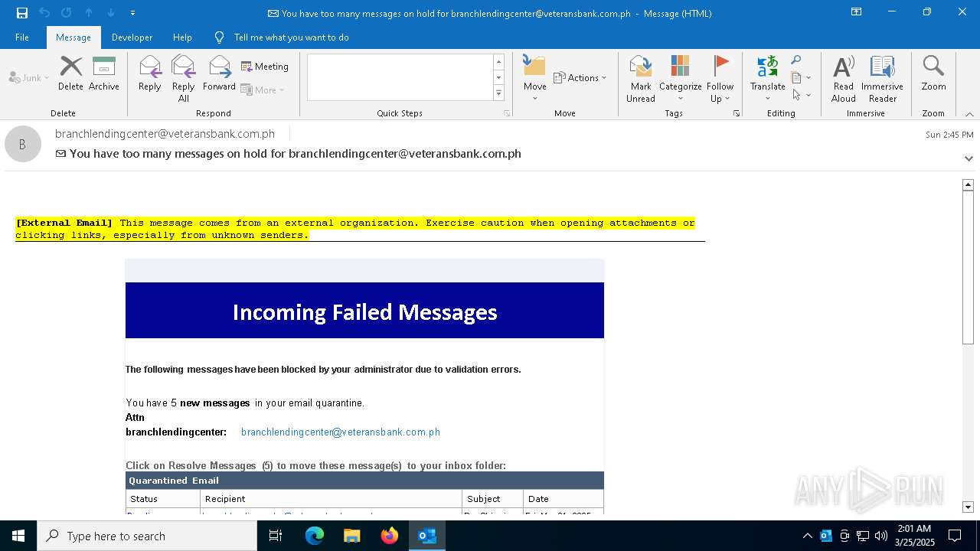Click the Status column header

click(x=163, y=499)
